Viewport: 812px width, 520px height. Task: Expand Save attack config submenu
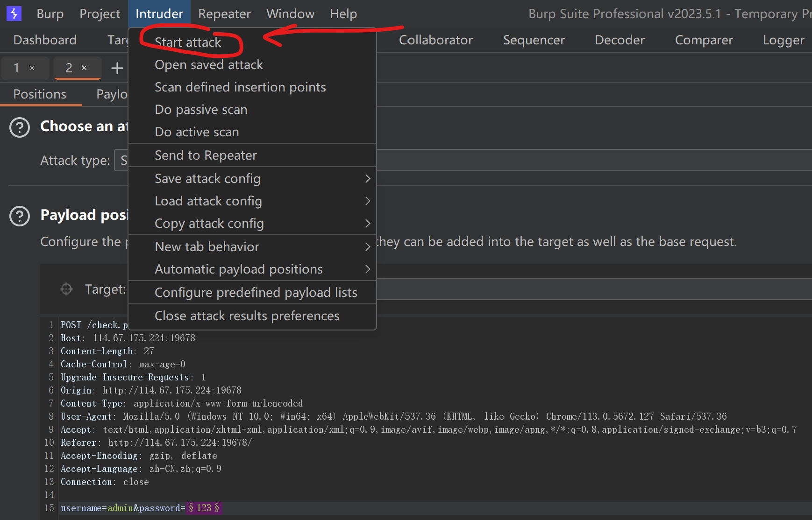pyautogui.click(x=252, y=178)
